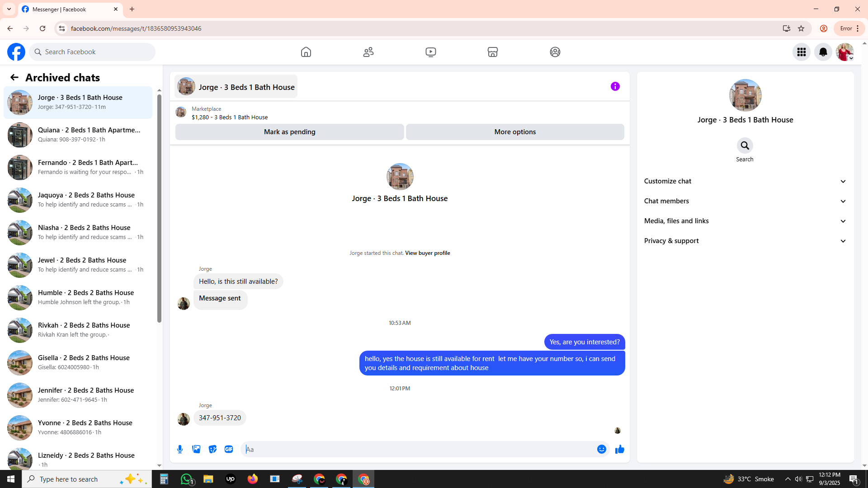Click the Jorge · 3 Beds 1 Bath House header
Image resolution: width=868 pixels, height=488 pixels.
click(x=236, y=87)
